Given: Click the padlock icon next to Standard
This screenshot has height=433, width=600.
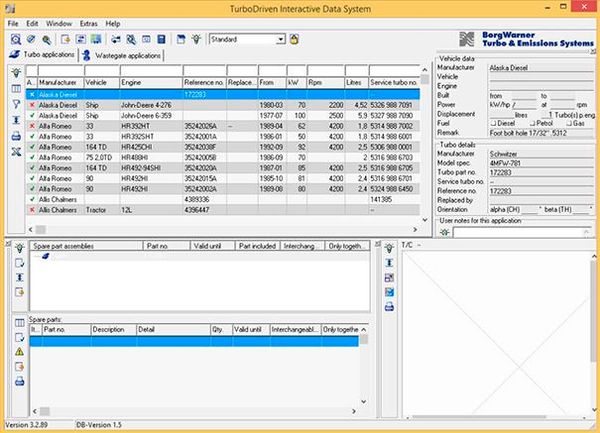Looking at the screenshot, I should tap(294, 39).
